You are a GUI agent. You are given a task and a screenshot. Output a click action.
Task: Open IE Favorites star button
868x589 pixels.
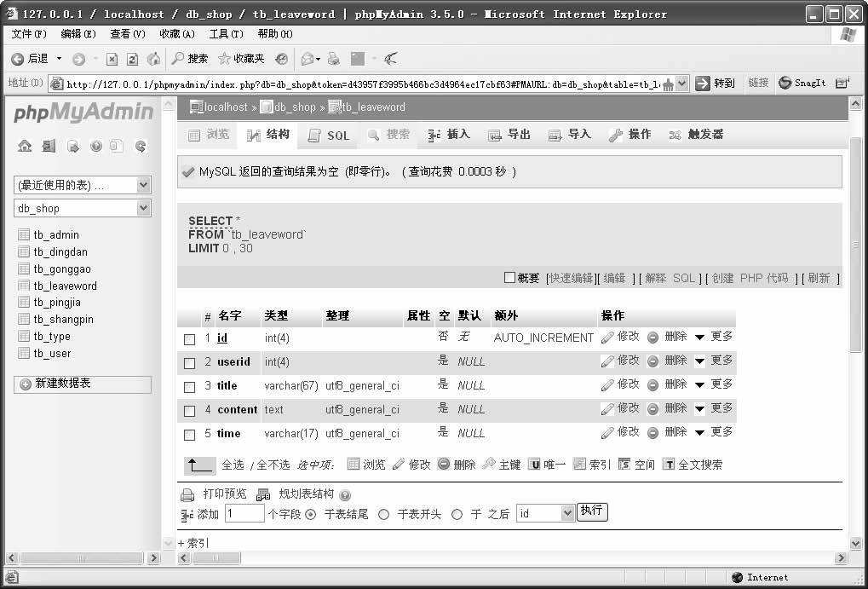pos(241,58)
